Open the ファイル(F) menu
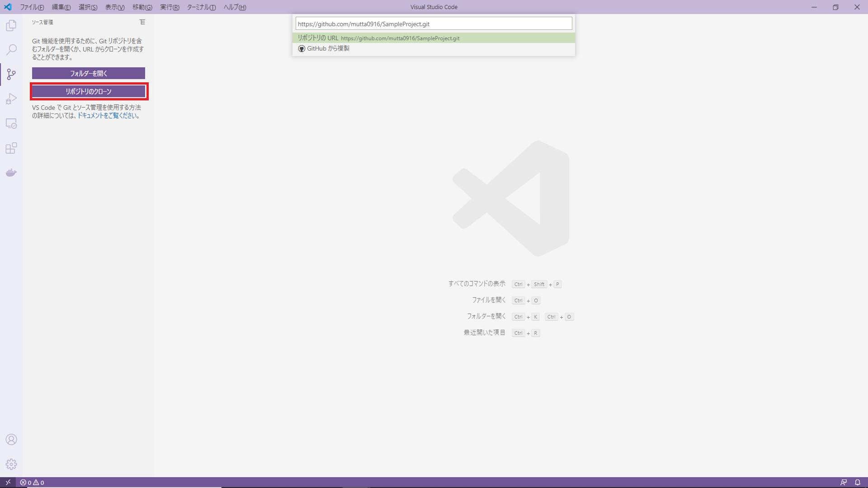This screenshot has height=488, width=868. click(x=32, y=7)
